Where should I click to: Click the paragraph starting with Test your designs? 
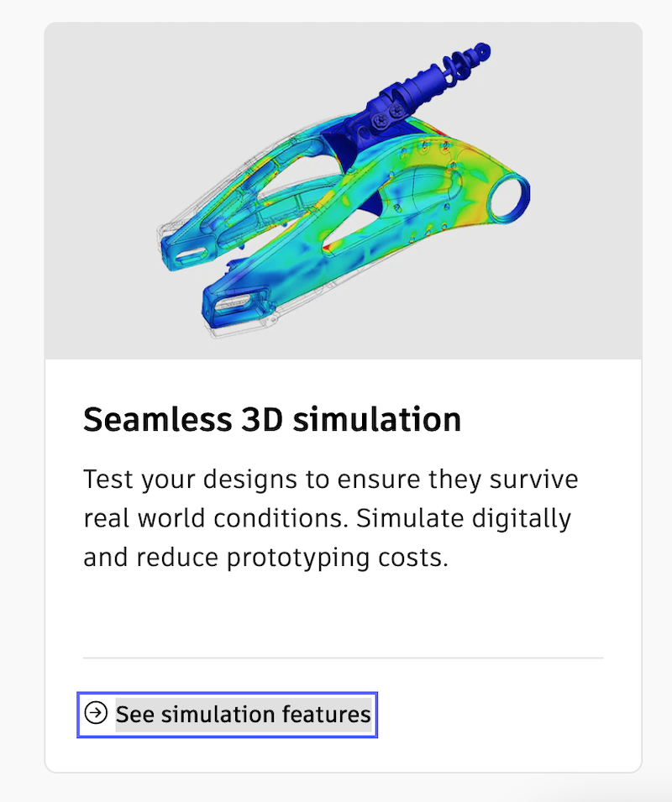(330, 518)
